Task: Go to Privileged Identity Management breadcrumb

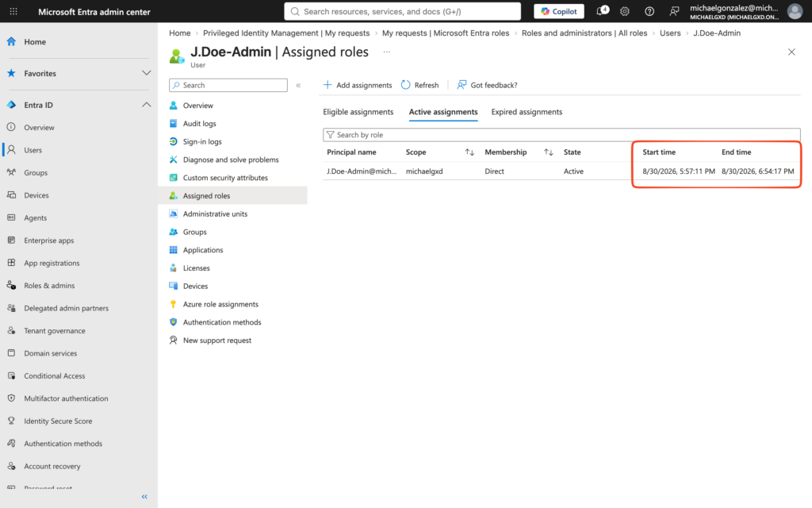Action: 286,33
